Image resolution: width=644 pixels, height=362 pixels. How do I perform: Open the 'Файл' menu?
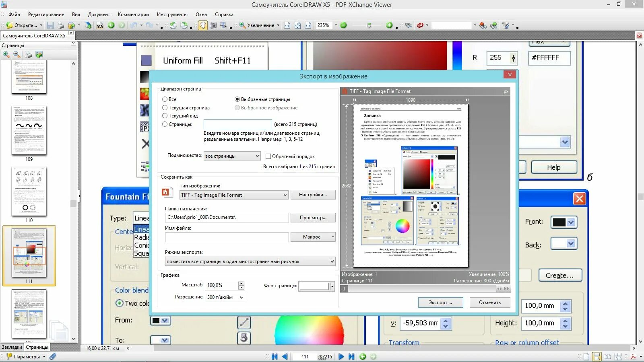pos(14,14)
